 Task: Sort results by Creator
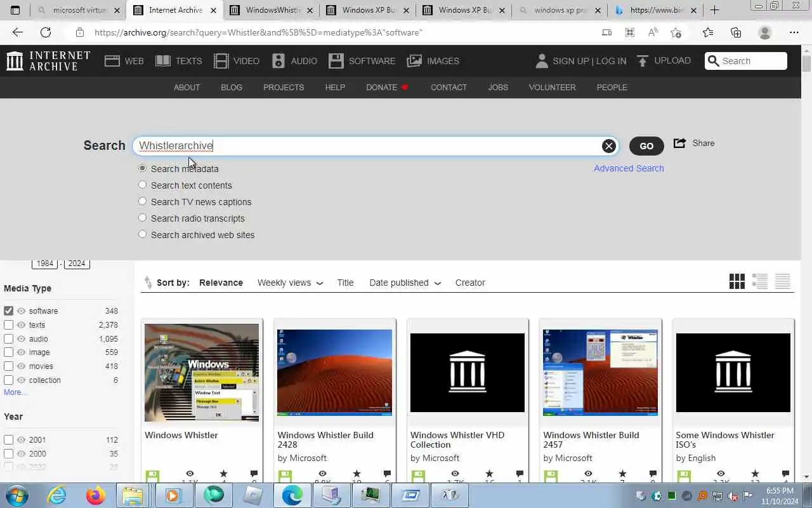470,283
